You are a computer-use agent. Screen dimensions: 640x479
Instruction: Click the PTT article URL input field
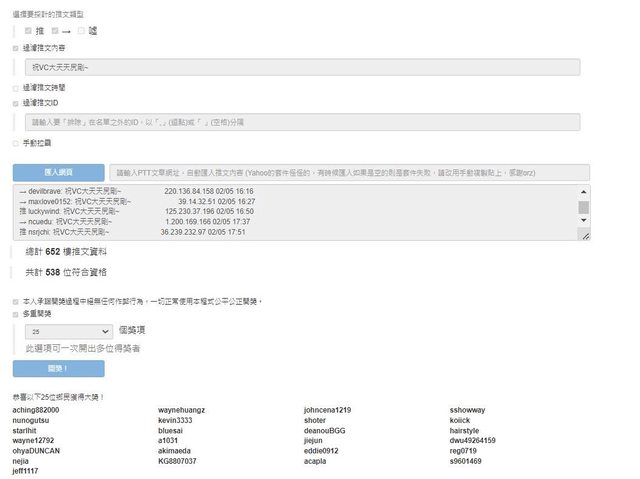click(348, 172)
